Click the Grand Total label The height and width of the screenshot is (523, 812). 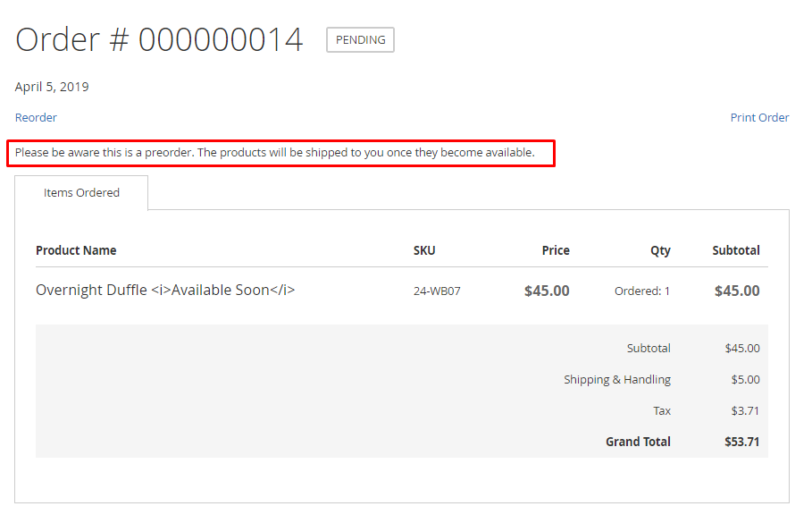click(638, 442)
